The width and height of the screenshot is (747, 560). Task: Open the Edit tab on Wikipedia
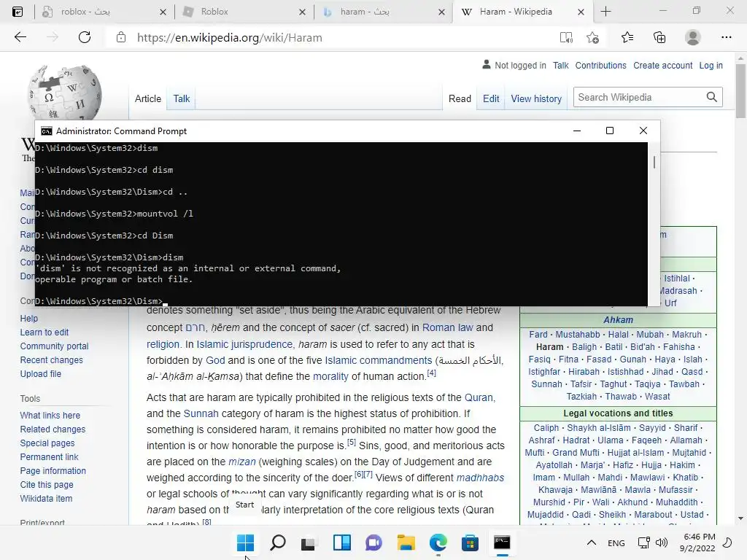click(x=491, y=98)
